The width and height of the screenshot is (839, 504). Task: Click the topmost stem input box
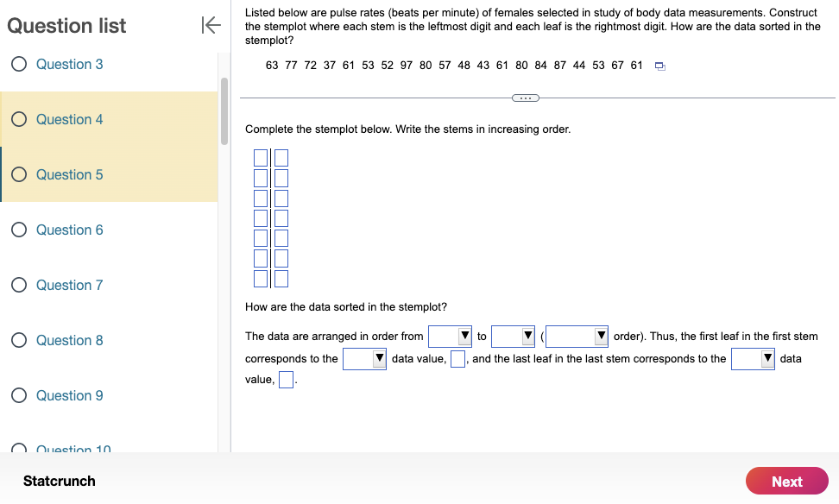point(261,157)
